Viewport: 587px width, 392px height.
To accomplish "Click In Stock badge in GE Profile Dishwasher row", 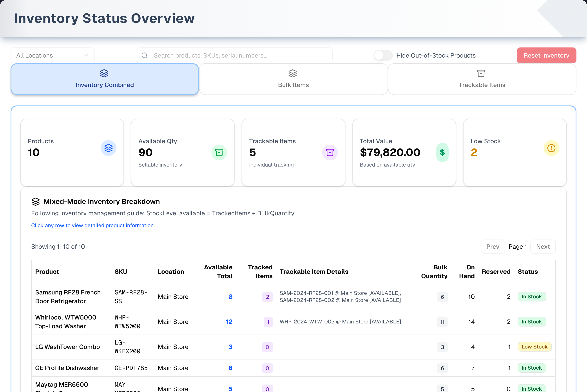I will [532, 368].
